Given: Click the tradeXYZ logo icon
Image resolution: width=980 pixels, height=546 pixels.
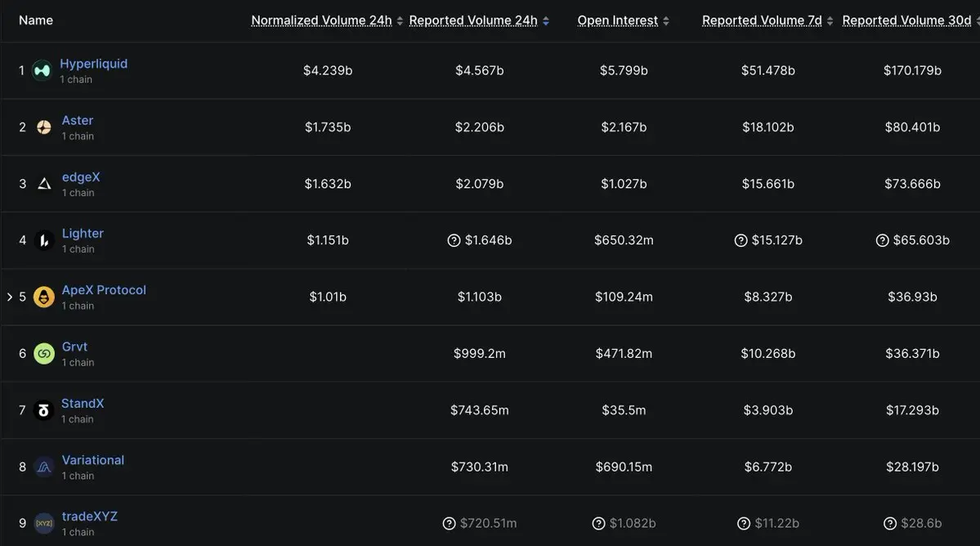Looking at the screenshot, I should [44, 523].
